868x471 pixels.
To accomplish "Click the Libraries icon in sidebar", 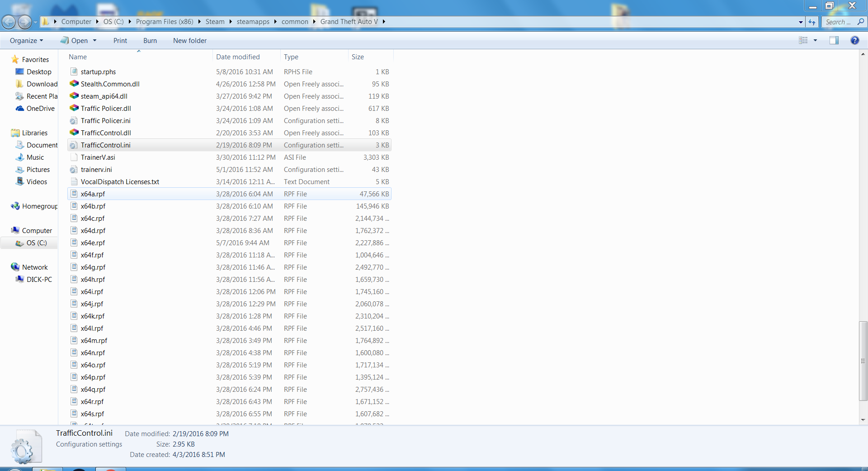I will [15, 133].
